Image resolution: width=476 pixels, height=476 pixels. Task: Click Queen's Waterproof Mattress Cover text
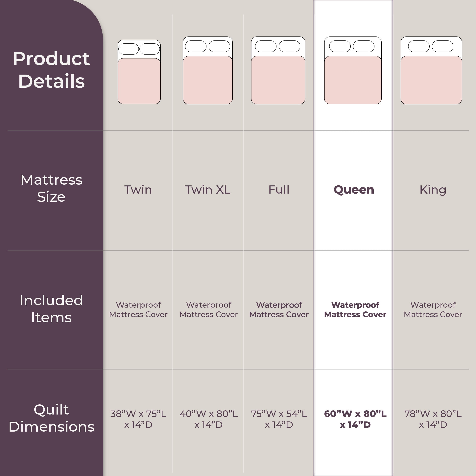click(355, 310)
